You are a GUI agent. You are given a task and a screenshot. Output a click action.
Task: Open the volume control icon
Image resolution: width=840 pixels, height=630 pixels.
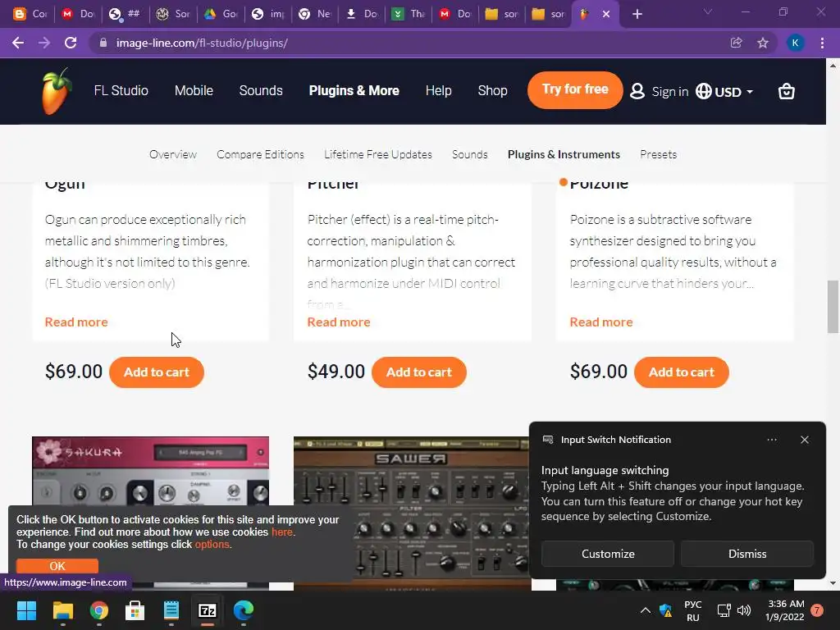[744, 610]
